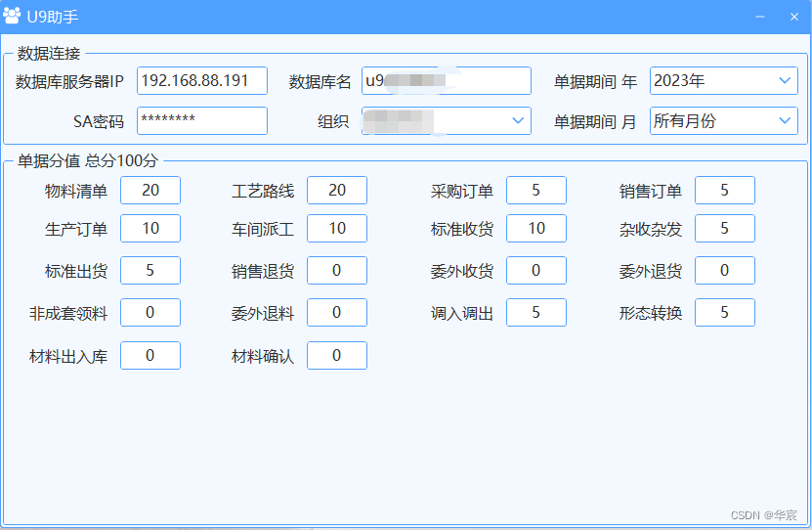Click the U9助手 window title text
The image size is (812, 530).
point(53,17)
